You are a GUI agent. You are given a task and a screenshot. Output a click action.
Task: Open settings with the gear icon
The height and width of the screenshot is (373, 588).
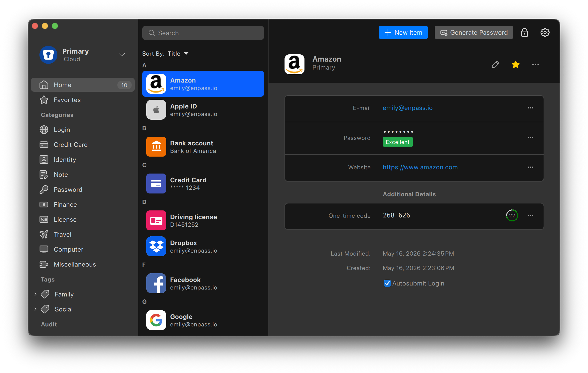pos(545,32)
